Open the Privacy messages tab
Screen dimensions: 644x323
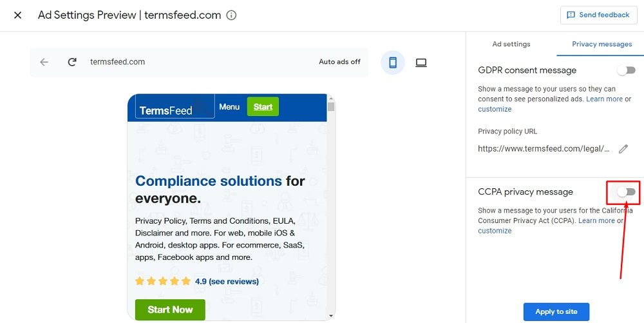[x=601, y=44]
